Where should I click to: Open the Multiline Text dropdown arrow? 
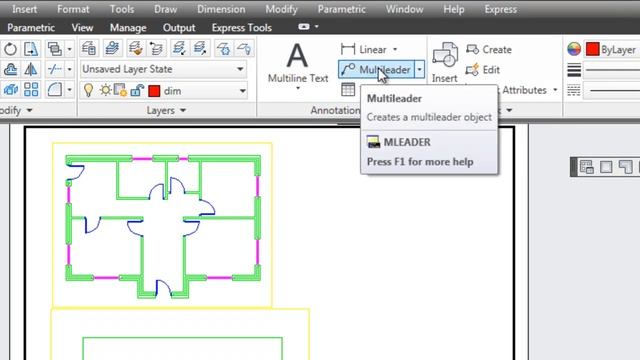(x=298, y=88)
